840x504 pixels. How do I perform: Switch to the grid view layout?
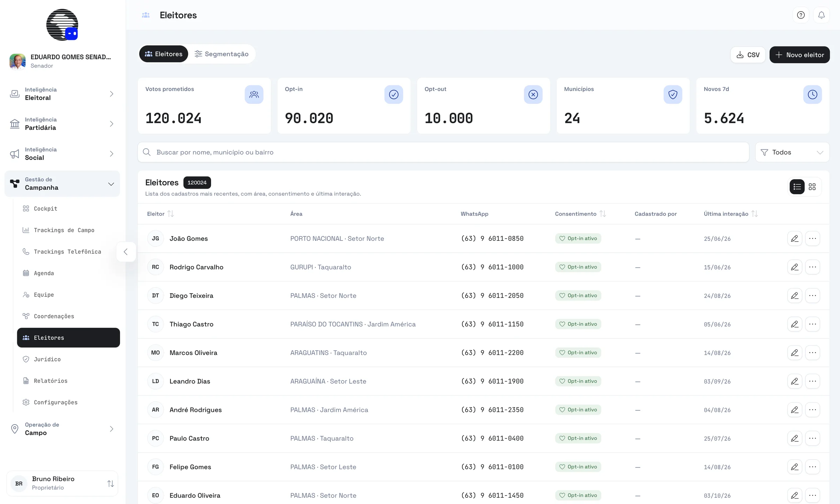pos(812,187)
